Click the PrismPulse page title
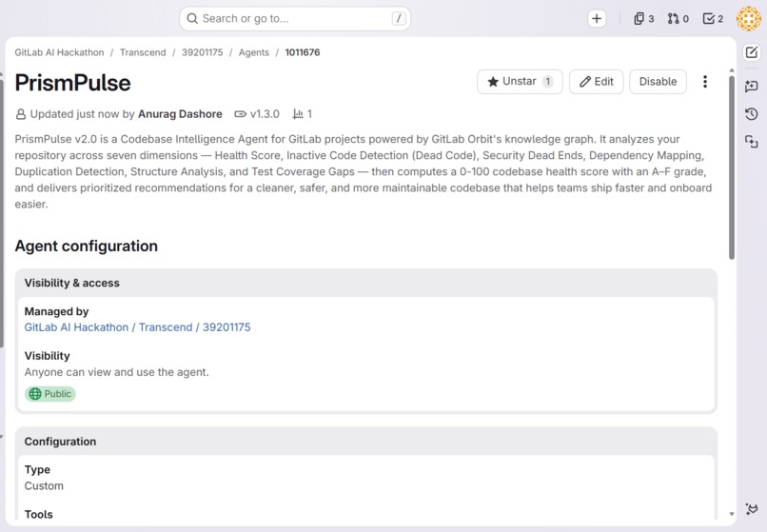767x532 pixels. [73, 83]
